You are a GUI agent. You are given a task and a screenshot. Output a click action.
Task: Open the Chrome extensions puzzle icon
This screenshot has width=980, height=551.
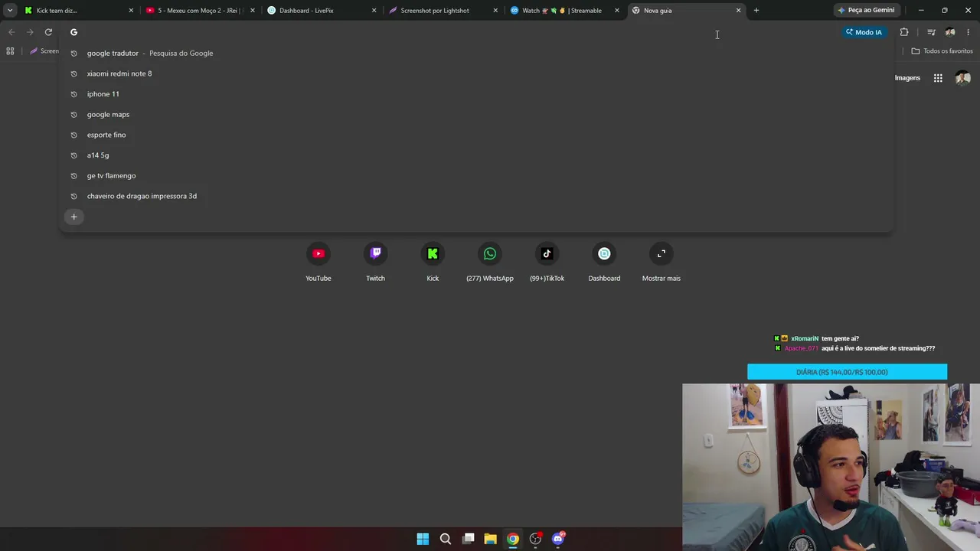tap(904, 32)
